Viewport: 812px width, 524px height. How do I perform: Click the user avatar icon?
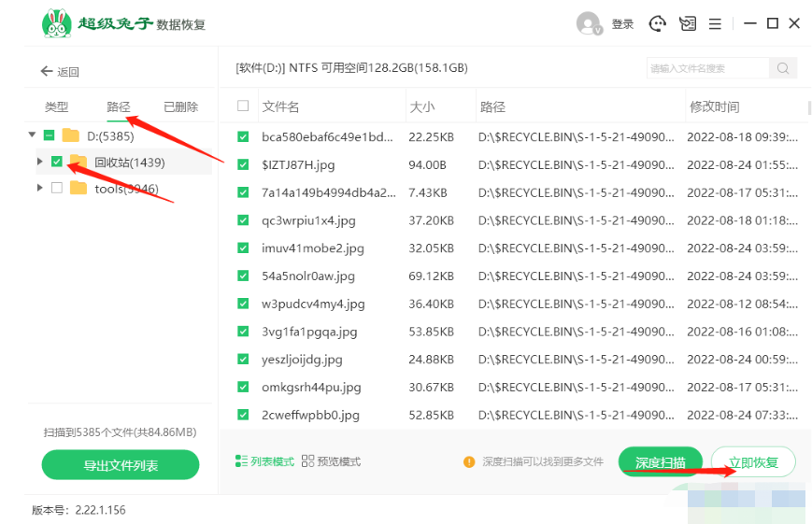(x=589, y=24)
